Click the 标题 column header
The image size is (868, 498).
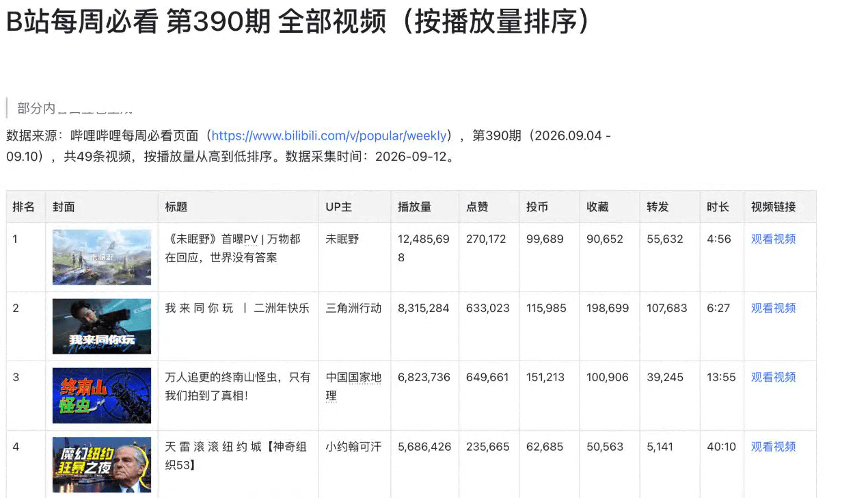(176, 207)
